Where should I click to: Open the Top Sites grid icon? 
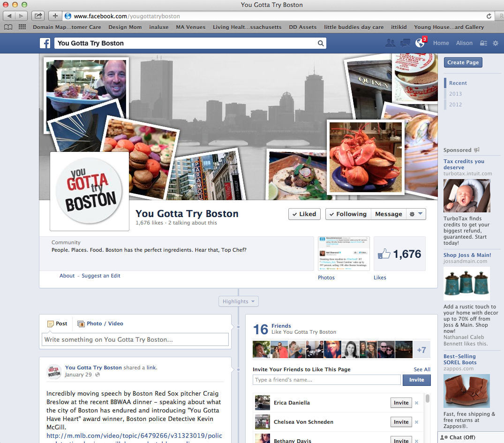[22, 27]
